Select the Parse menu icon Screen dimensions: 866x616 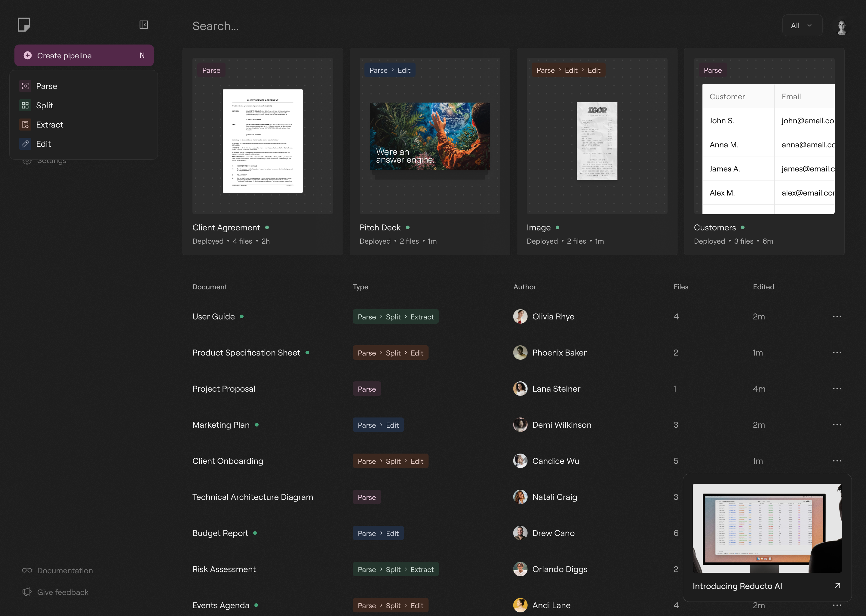25,86
